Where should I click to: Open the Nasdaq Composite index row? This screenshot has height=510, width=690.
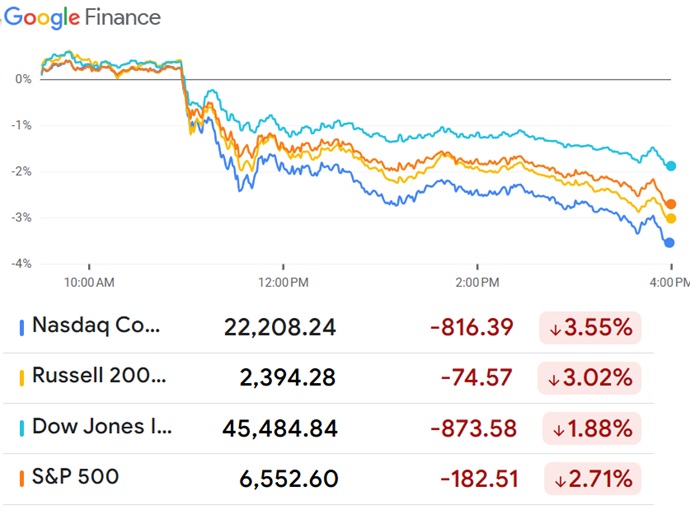96,326
